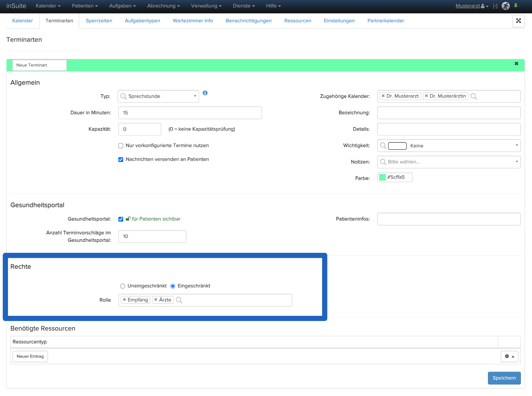Remove the Ärzte role tag
The image size is (532, 396).
[x=156, y=300]
